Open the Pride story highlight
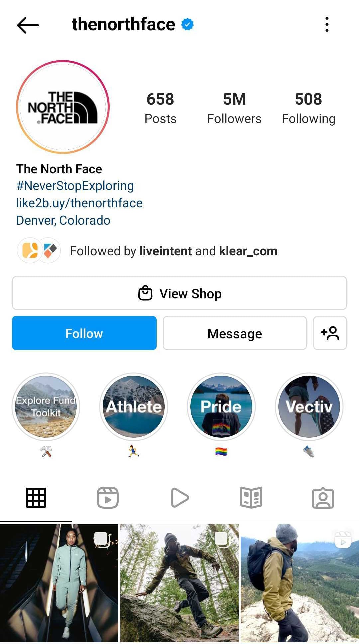This screenshot has width=359, height=644. 221,407
